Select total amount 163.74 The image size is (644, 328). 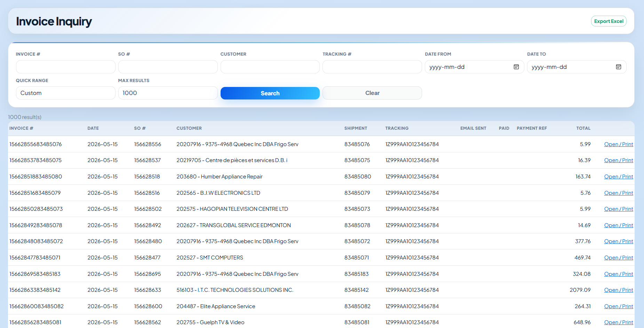coord(583,177)
